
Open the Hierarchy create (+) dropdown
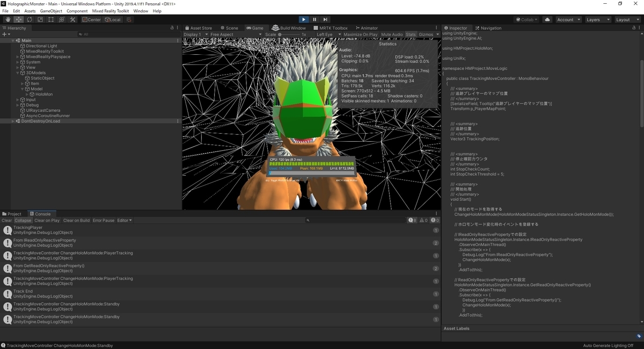(6, 34)
